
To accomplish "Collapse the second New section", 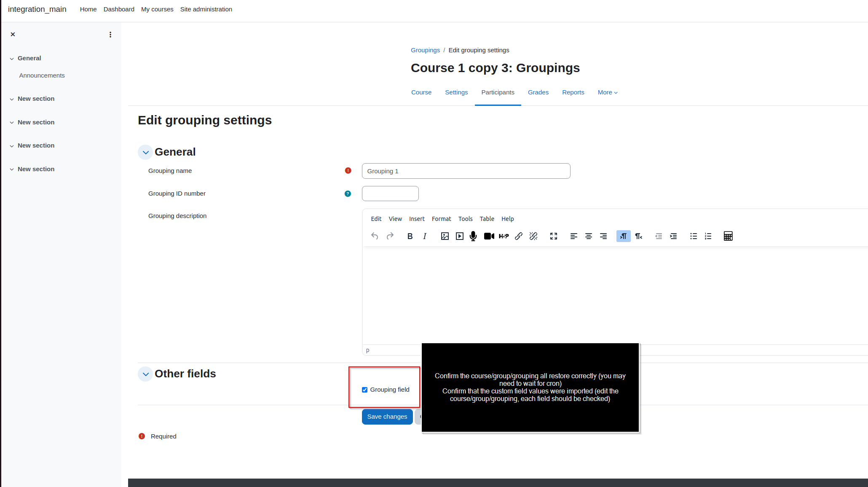I will (12, 123).
